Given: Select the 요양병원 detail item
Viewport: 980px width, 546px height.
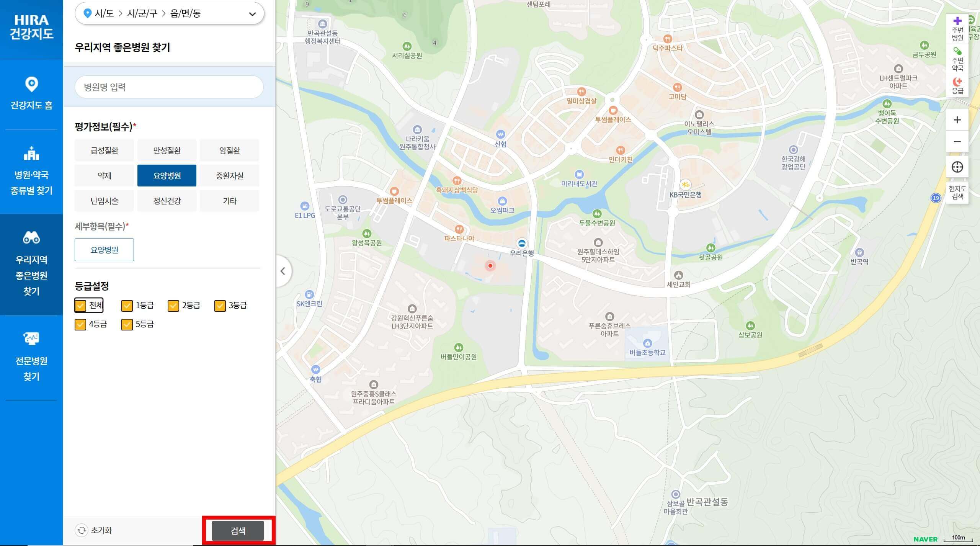Looking at the screenshot, I should (x=104, y=250).
